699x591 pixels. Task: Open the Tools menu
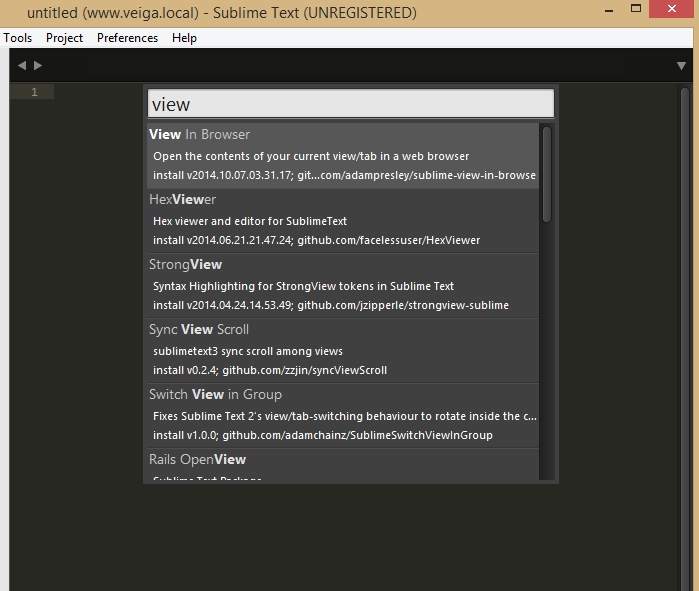[18, 38]
